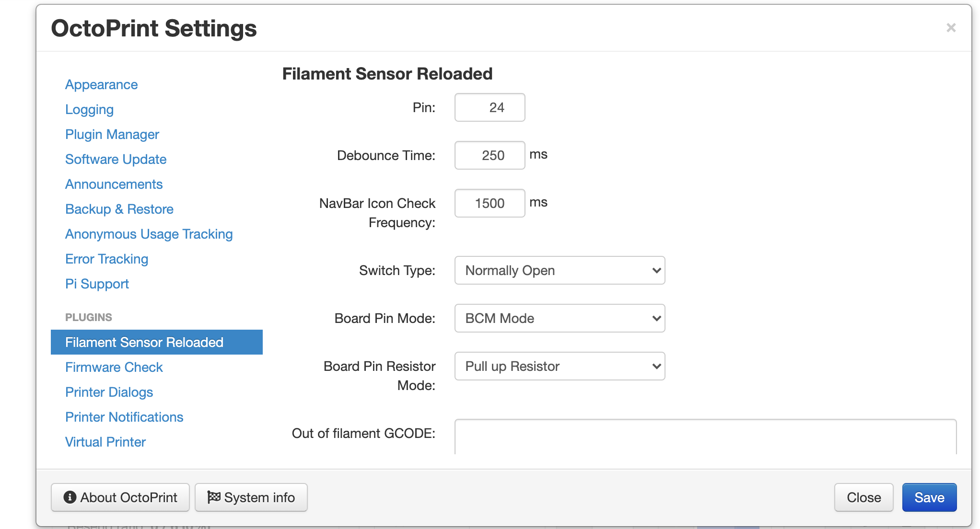Click the flag icon in System info

pyautogui.click(x=214, y=497)
